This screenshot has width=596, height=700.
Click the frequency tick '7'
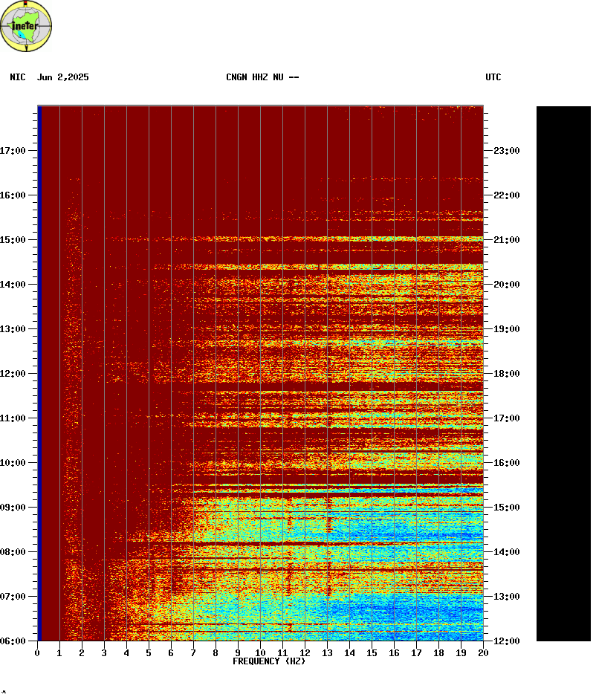(x=193, y=653)
